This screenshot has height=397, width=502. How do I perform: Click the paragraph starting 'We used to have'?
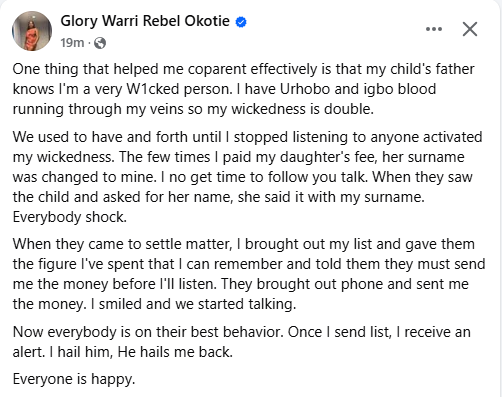pyautogui.click(x=247, y=177)
